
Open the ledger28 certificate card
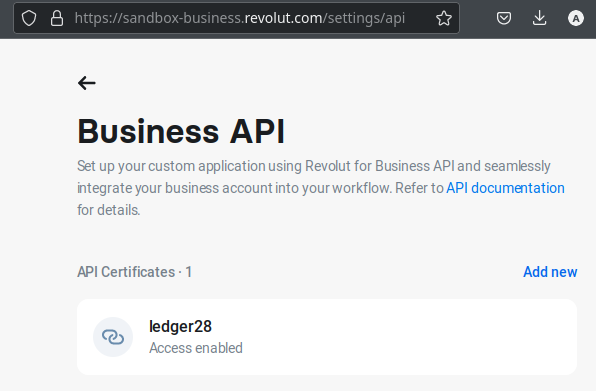point(327,337)
